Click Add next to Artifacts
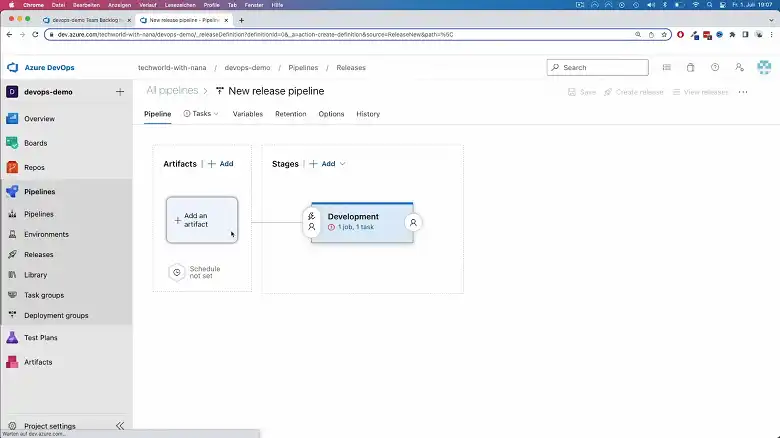Image resolution: width=780 pixels, height=438 pixels. point(220,164)
